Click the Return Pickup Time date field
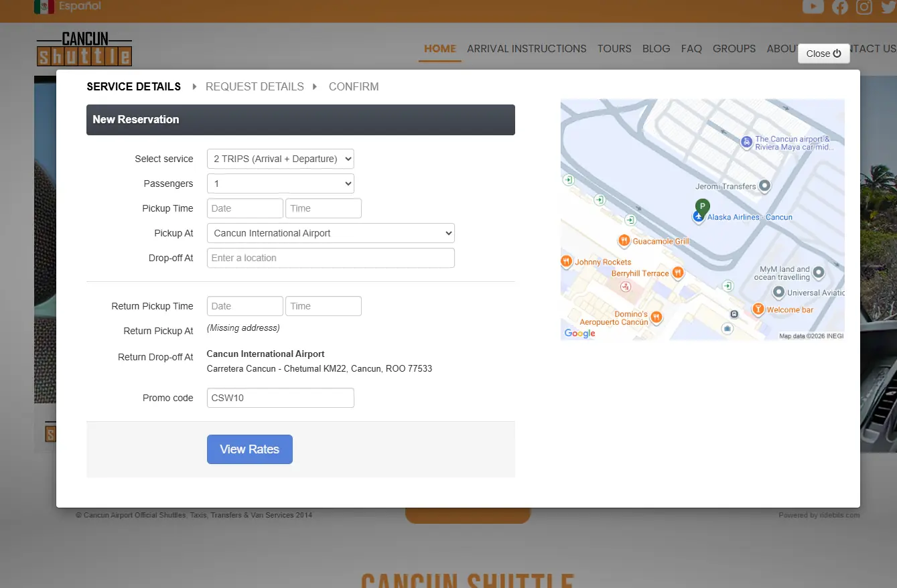Screen dimensions: 897x588 point(245,306)
